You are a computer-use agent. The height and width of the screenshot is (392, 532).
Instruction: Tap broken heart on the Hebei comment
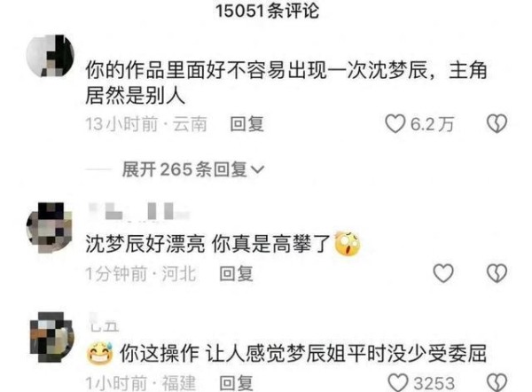[497, 273]
